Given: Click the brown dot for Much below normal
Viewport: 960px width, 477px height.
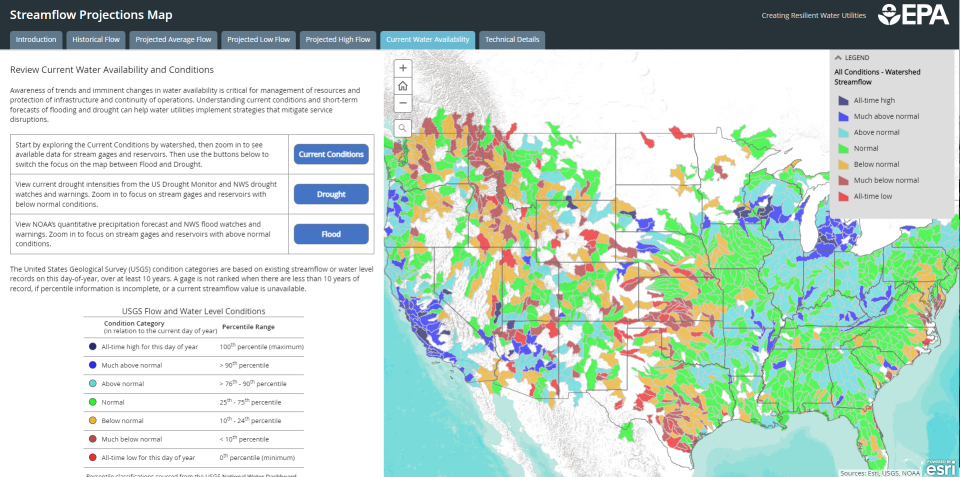Looking at the screenshot, I should click(92, 439).
